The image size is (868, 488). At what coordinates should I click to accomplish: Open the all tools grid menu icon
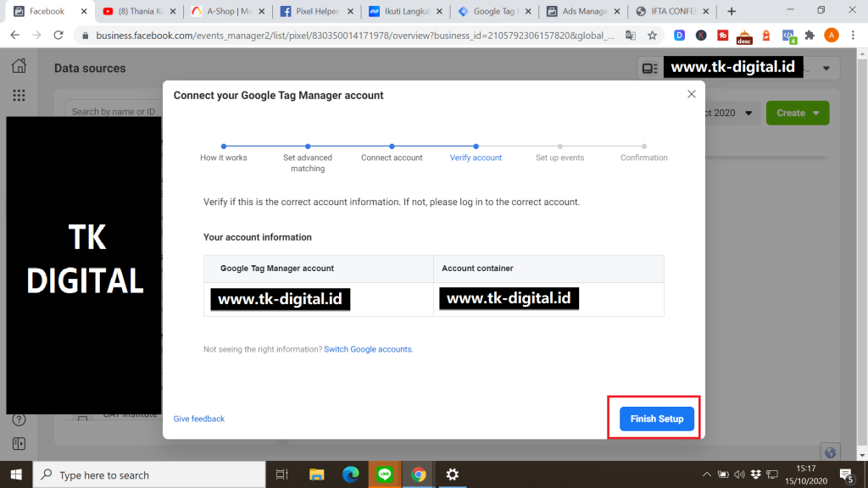(19, 96)
